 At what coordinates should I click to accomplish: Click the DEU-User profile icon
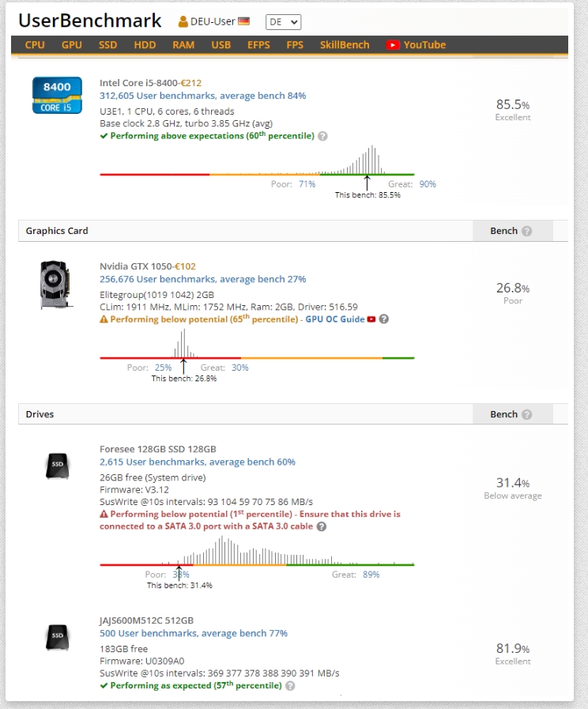[x=183, y=22]
